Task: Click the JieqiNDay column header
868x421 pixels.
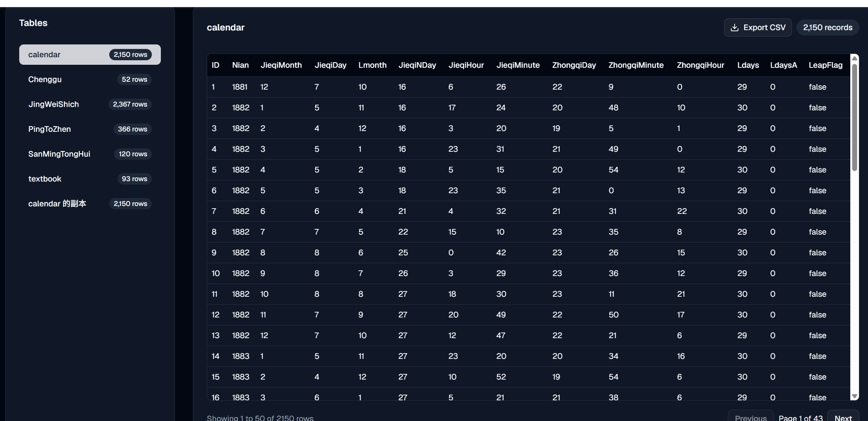Action: click(417, 65)
